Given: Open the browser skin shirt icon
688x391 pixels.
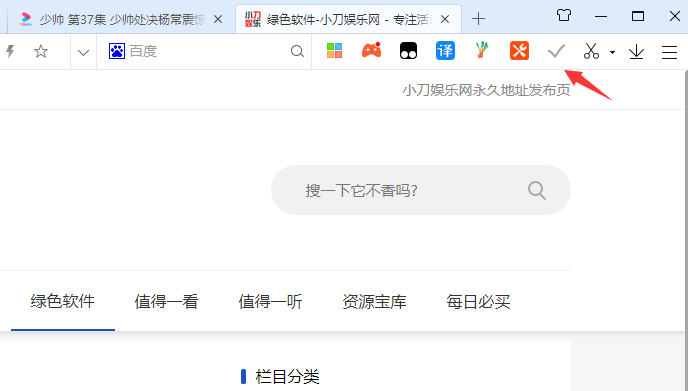Looking at the screenshot, I should 564,15.
